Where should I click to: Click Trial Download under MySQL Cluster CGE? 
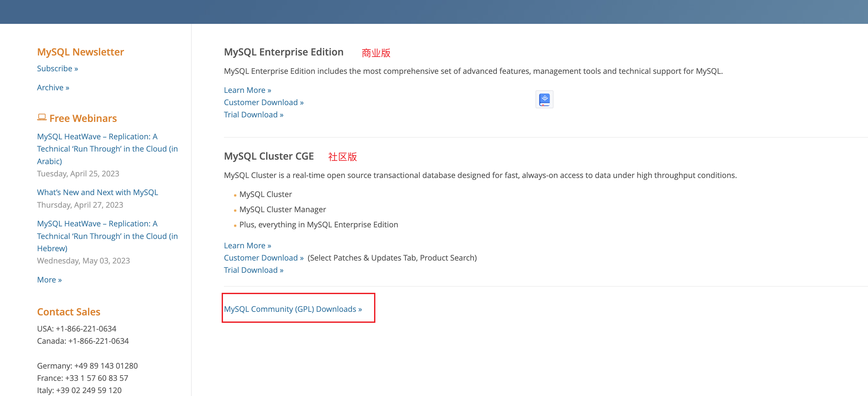[253, 270]
